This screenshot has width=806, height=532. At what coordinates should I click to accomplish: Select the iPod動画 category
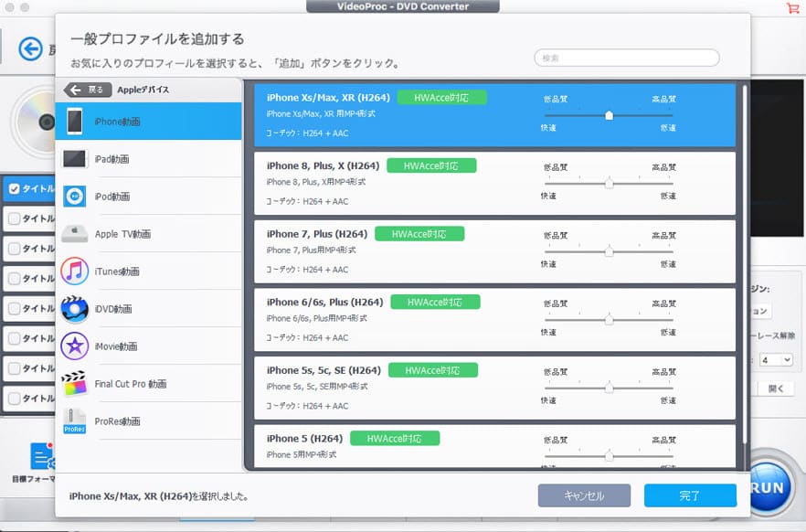coord(149,197)
